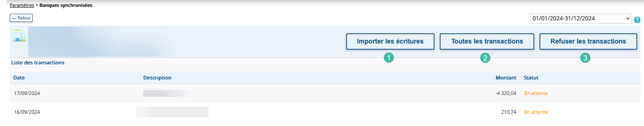Click the green number 2 marker
Viewport: 644px width, 126px height.
pos(485,58)
